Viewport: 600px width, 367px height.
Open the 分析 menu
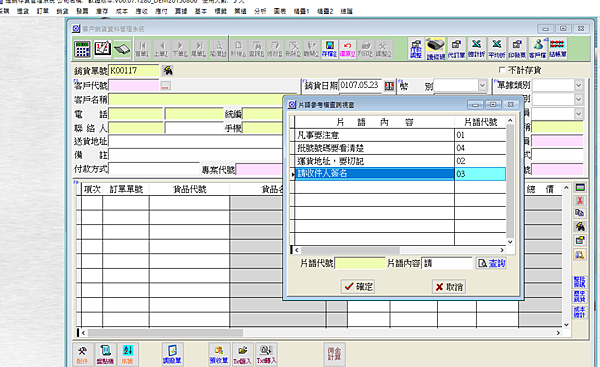[260, 11]
